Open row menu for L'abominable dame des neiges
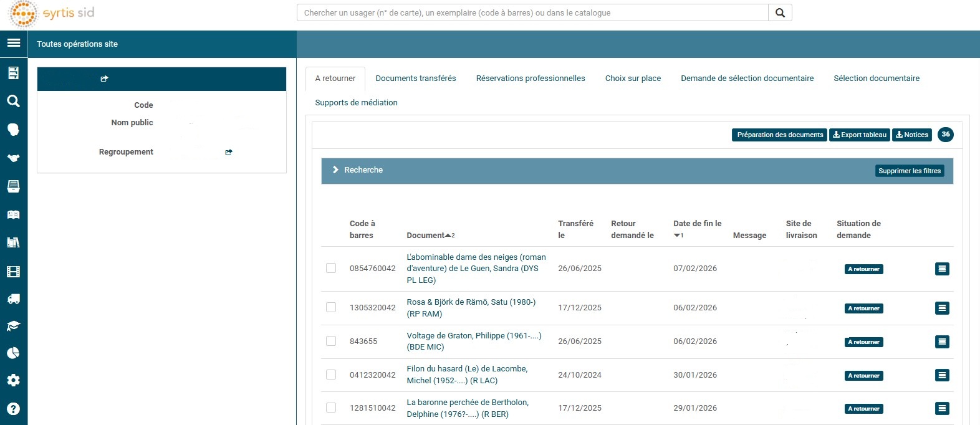The height and width of the screenshot is (425, 980). coord(942,269)
